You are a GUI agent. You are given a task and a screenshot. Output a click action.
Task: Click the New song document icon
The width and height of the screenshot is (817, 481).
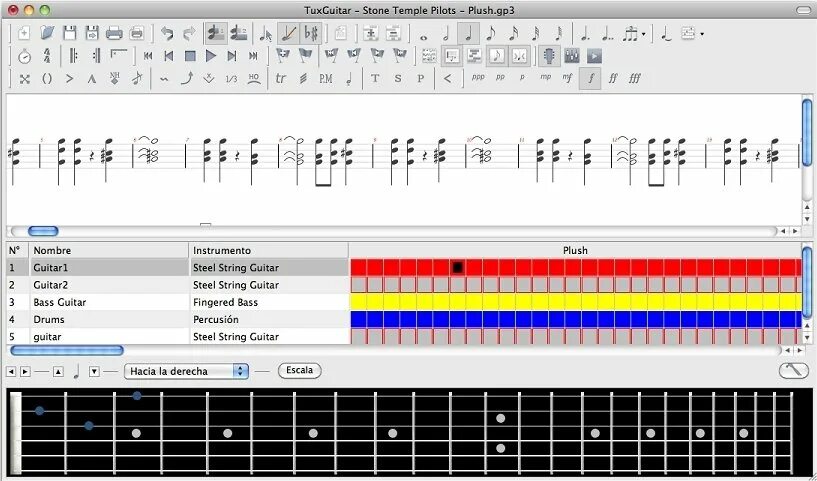[x=24, y=33]
